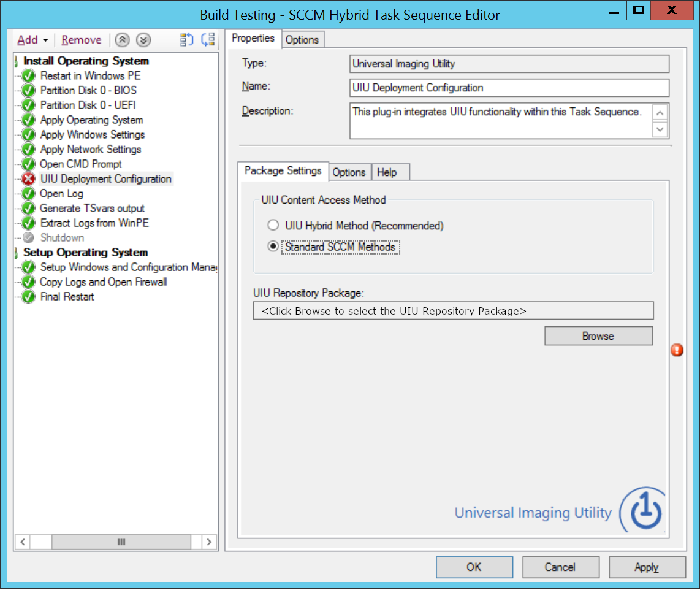Open the Package Settings tab
This screenshot has width=700, height=590.
[x=283, y=170]
